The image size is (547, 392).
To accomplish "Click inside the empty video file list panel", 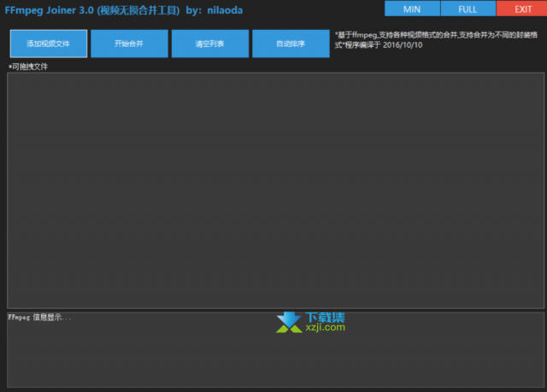I will click(x=275, y=190).
